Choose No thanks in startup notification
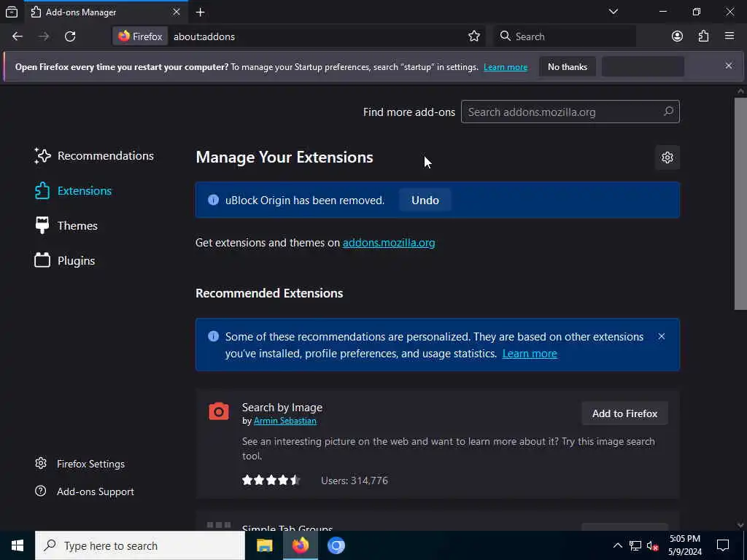747x560 pixels. click(x=568, y=66)
